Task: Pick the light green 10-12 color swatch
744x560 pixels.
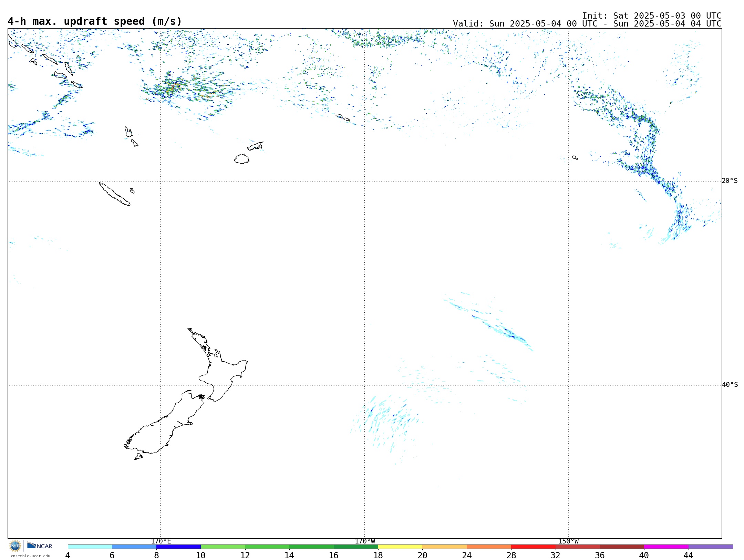Action: tap(223, 547)
